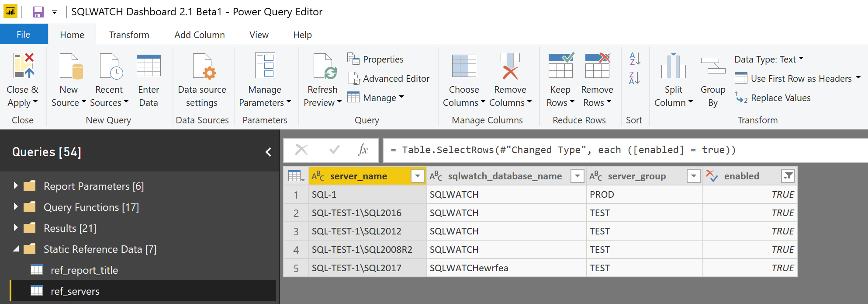Screen dimensions: 868x304
Task: Switch to the View tab
Action: coord(259,35)
